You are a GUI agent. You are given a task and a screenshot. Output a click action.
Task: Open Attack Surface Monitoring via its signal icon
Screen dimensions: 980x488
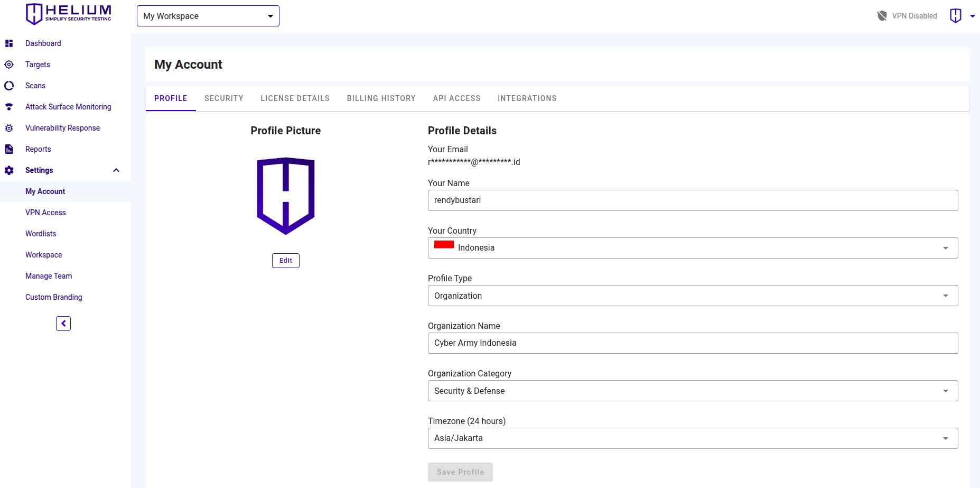[x=9, y=106]
